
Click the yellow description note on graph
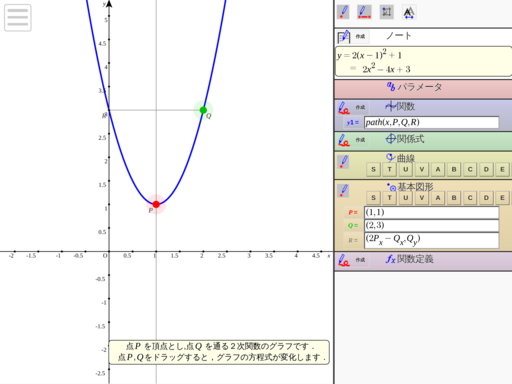click(219, 352)
